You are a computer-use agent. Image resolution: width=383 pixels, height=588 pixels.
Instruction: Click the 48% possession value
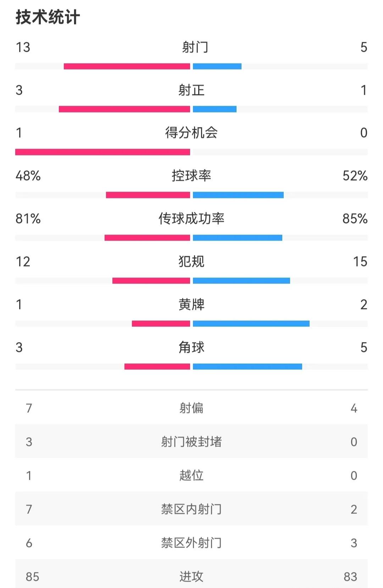click(x=28, y=176)
